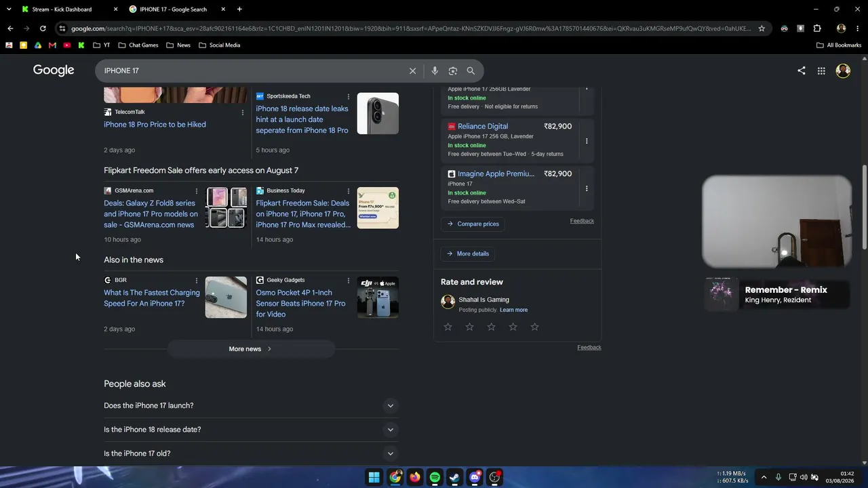This screenshot has width=868, height=488.
Task: Open "iPhone 18 Pro Price to be Hiked" article
Action: pos(155,125)
